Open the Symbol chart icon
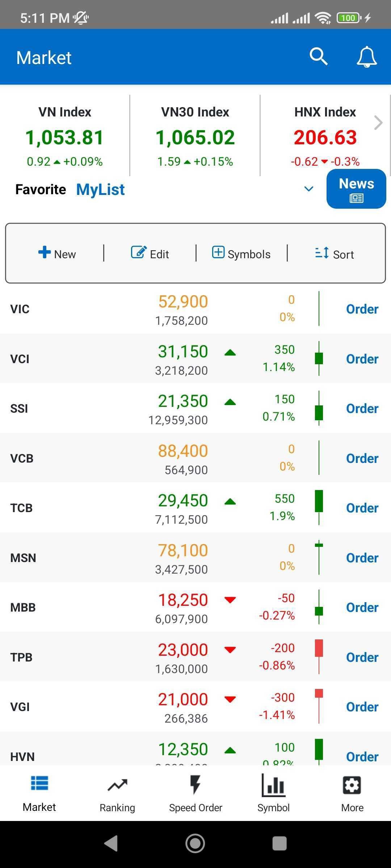This screenshot has width=391, height=868. coord(273,786)
